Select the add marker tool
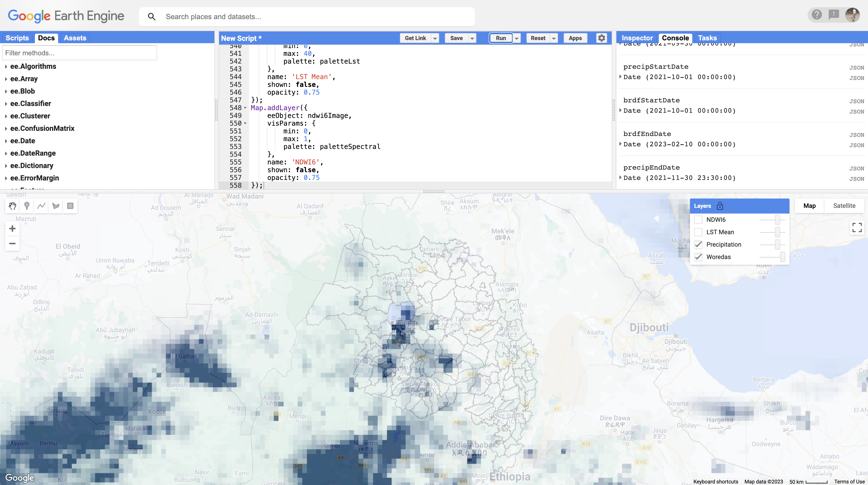This screenshot has height=485, width=868. (27, 206)
